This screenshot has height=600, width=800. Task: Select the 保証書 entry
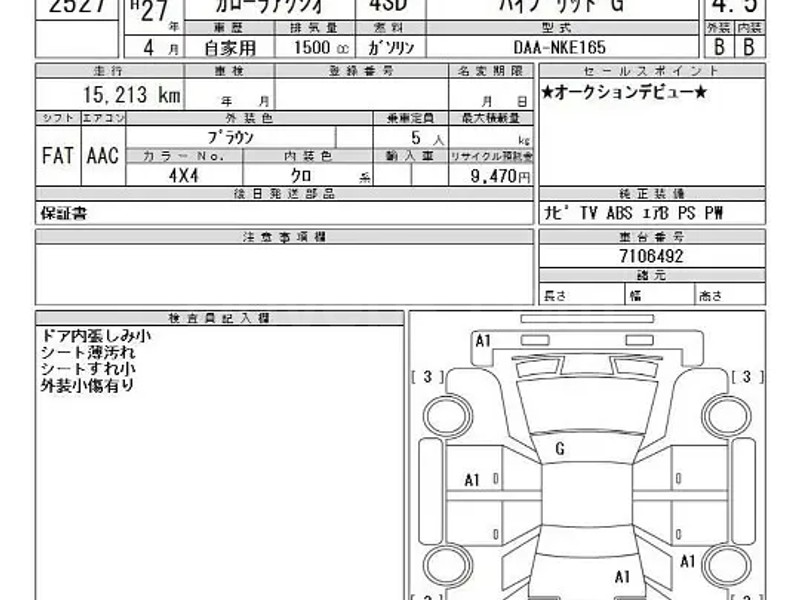pyautogui.click(x=64, y=214)
